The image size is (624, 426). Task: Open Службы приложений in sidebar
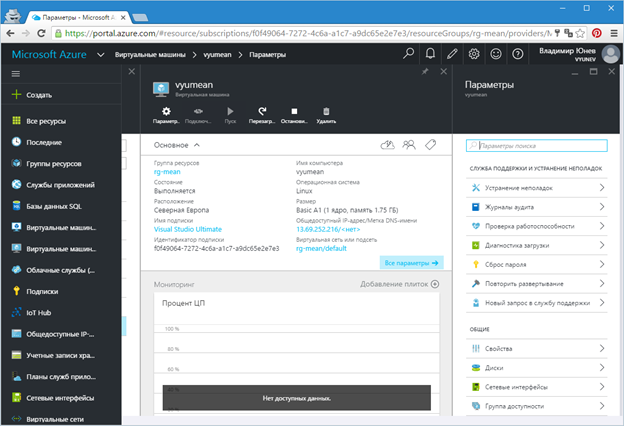point(61,185)
